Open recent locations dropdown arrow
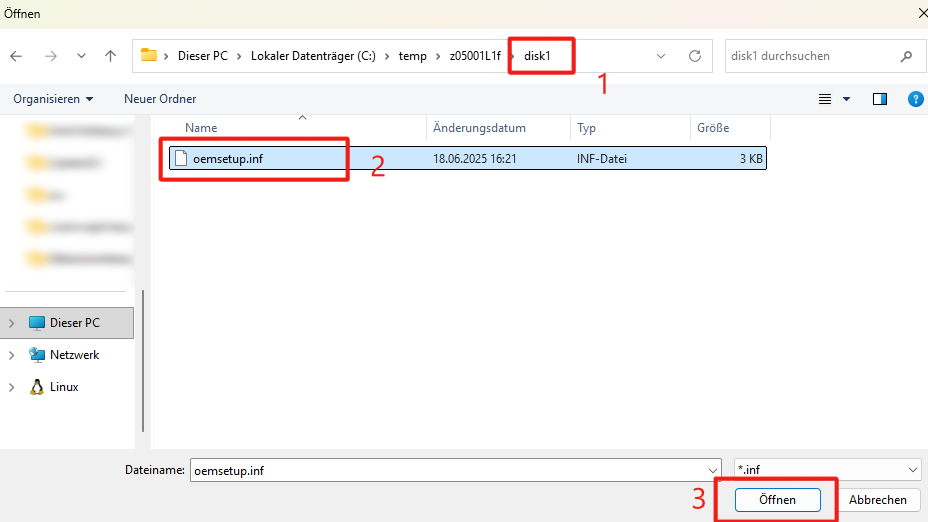The image size is (928, 522). [x=81, y=56]
